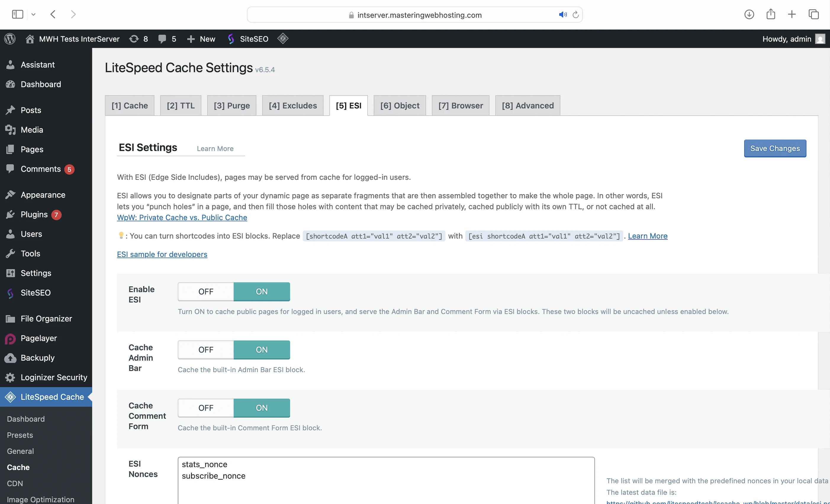830x504 pixels.
Task: Set Cache Comment Form to OFF
Action: pos(206,408)
